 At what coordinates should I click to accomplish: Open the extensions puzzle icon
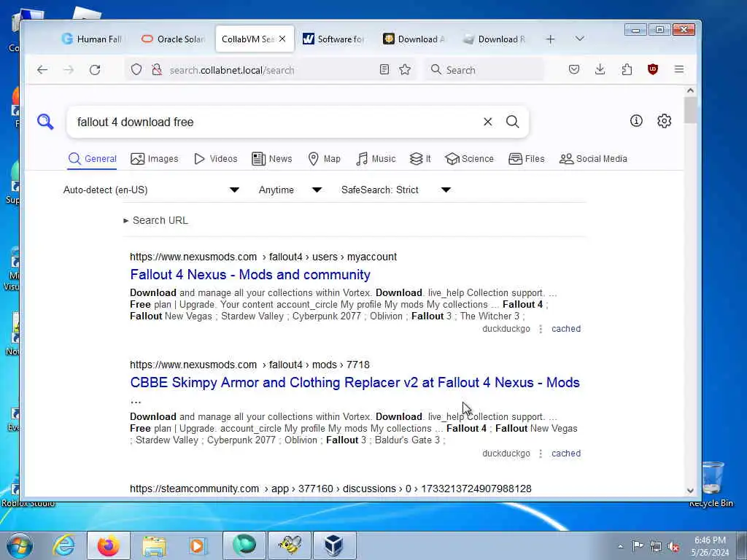click(627, 69)
